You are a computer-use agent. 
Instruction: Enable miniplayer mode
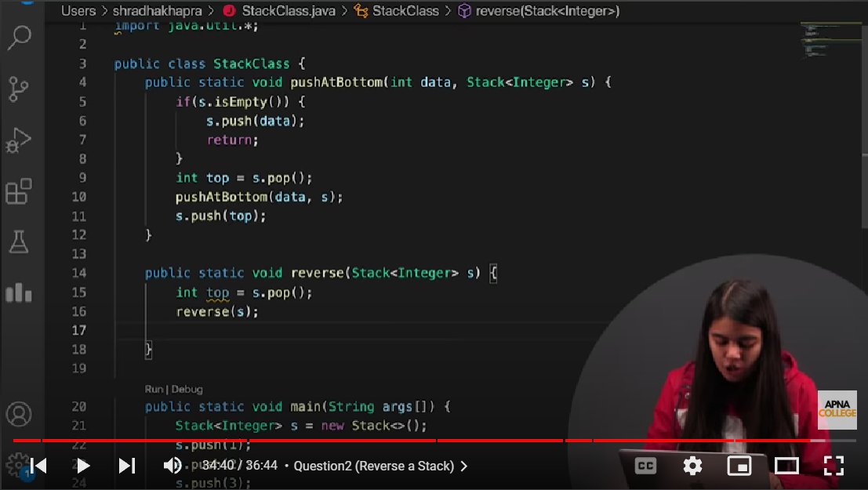pos(739,466)
